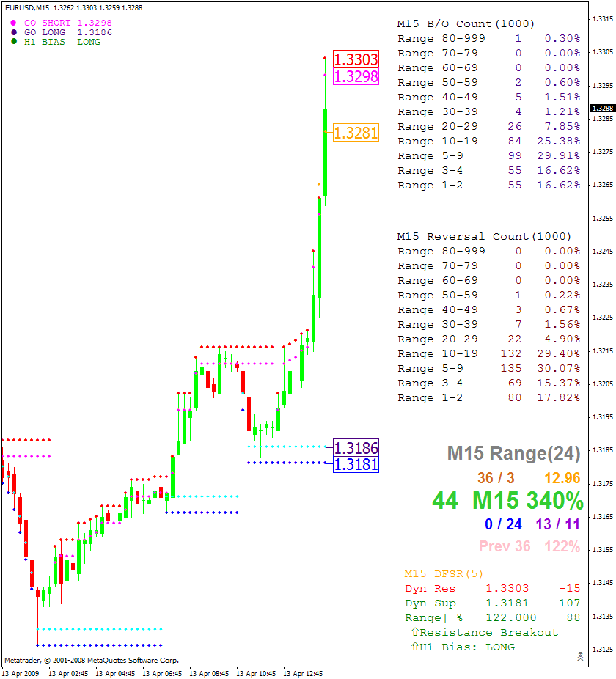Viewport: 616px width, 679px height.
Task: Click the magenta GO SHORT legend dot
Action: click(13, 23)
